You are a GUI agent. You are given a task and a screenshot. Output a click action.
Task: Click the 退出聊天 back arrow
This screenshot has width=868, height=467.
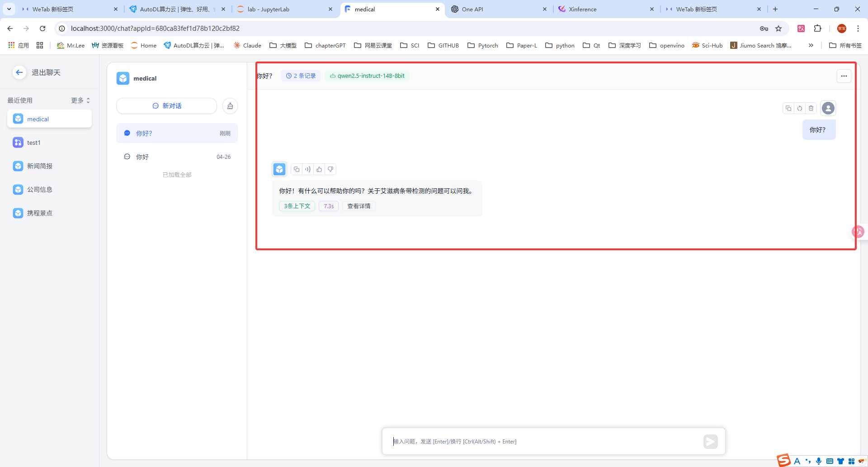coord(19,72)
